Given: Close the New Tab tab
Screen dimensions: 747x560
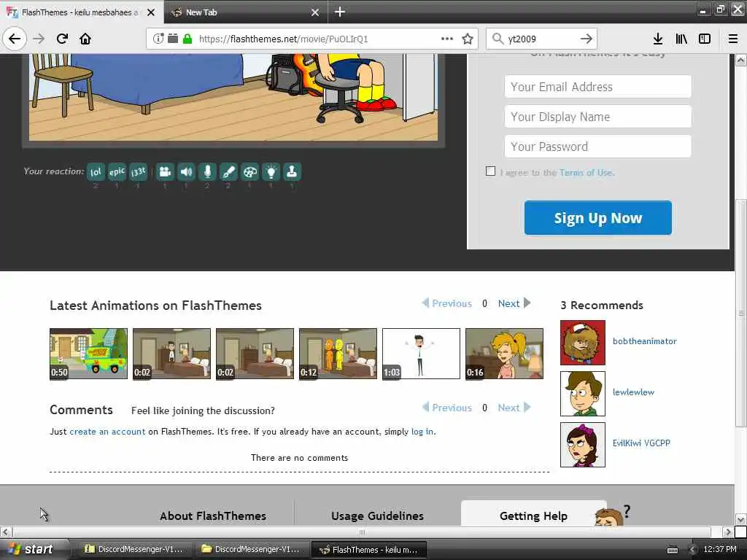Looking at the screenshot, I should tap(315, 12).
